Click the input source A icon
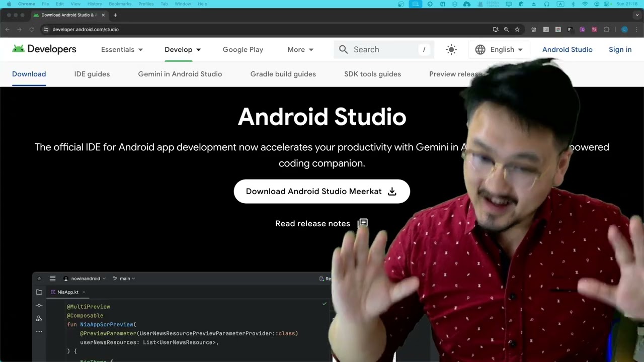 [560, 4]
